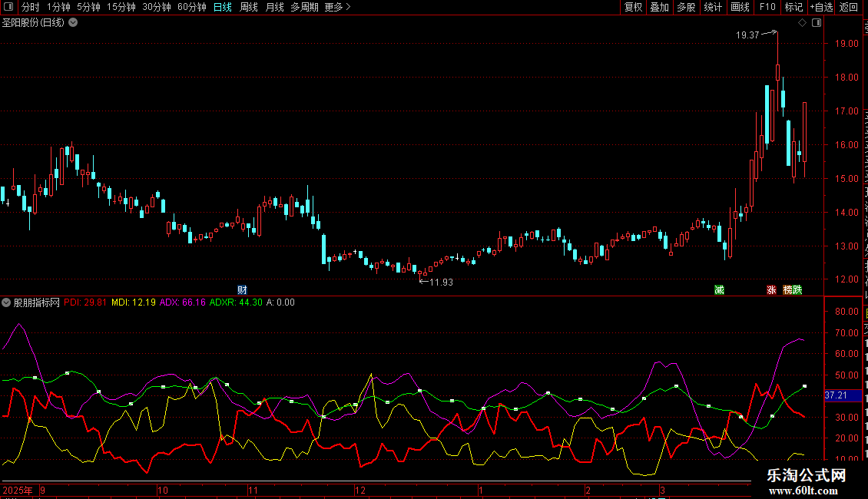Expand the 股朋指标网 indicator dropdown
Image resolution: width=868 pixels, height=499 pixels.
click(x=7, y=302)
